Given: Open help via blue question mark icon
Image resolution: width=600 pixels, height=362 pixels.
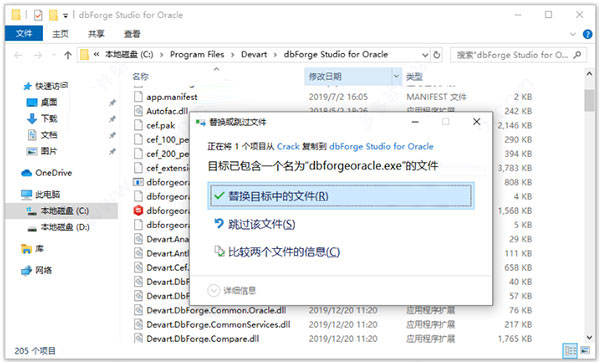Looking at the screenshot, I should tap(587, 34).
